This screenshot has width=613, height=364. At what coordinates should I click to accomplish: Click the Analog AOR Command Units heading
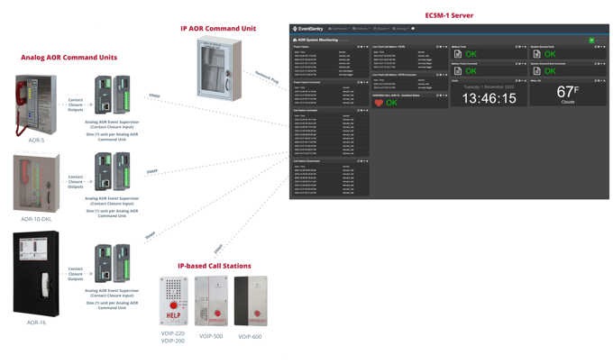69,58
